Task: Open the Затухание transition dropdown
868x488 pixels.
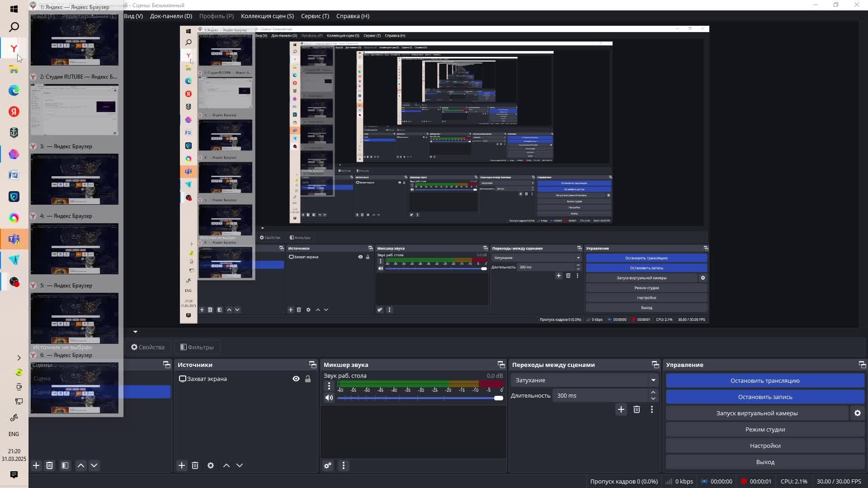Action: click(653, 380)
